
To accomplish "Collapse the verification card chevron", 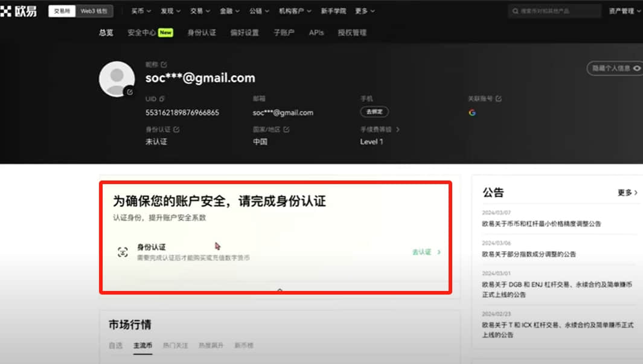I will click(x=280, y=290).
